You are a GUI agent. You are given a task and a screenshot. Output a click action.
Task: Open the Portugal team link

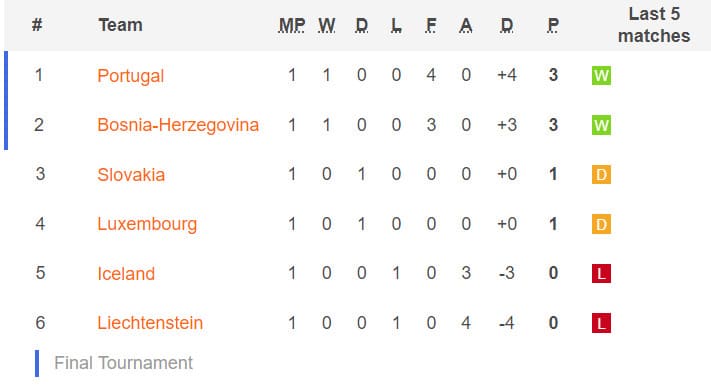click(x=131, y=76)
